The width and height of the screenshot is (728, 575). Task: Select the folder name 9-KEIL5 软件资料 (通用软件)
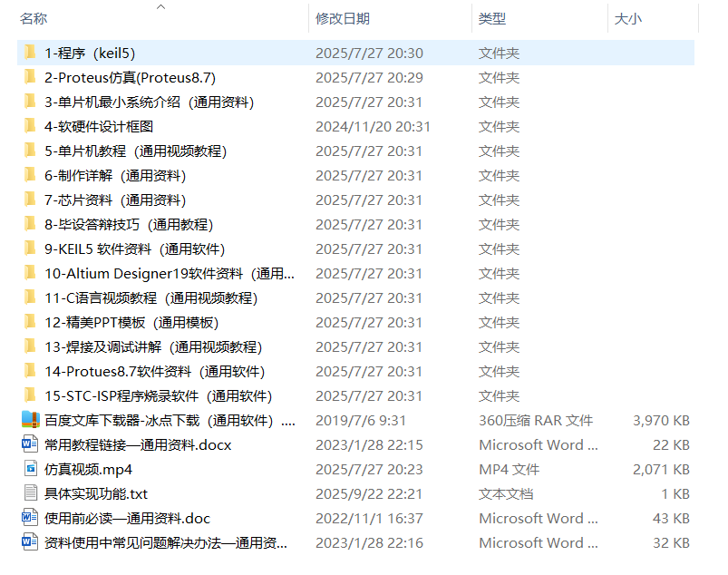pyautogui.click(x=135, y=249)
